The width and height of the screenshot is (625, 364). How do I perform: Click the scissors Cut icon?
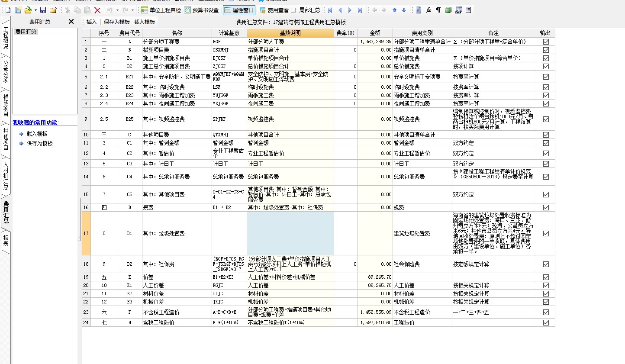coord(68,10)
